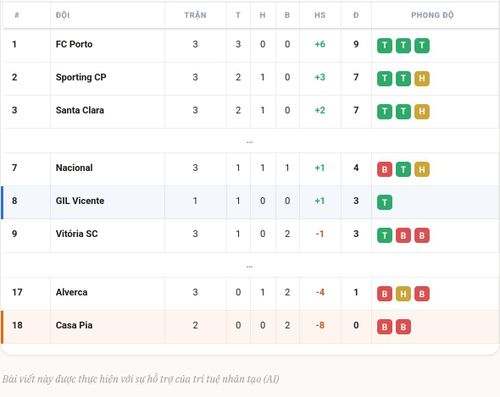Image resolution: width=500 pixels, height=397 pixels.
Task: Click Santa Clara's yellow H form badge
Action: (422, 112)
